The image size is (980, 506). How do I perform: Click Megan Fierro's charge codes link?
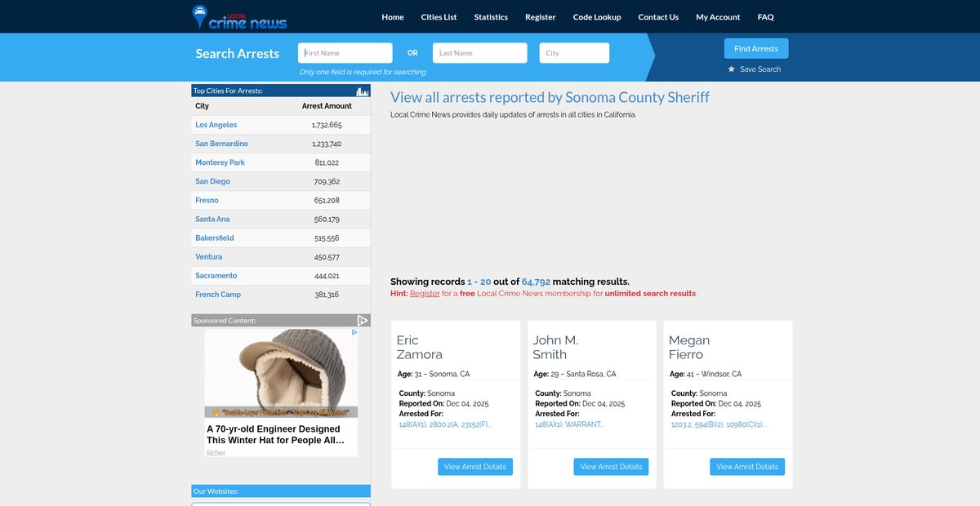click(719, 424)
